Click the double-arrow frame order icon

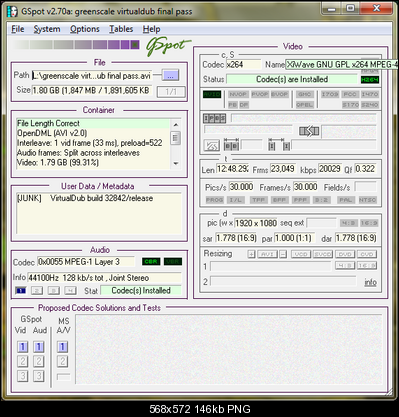click(x=309, y=131)
